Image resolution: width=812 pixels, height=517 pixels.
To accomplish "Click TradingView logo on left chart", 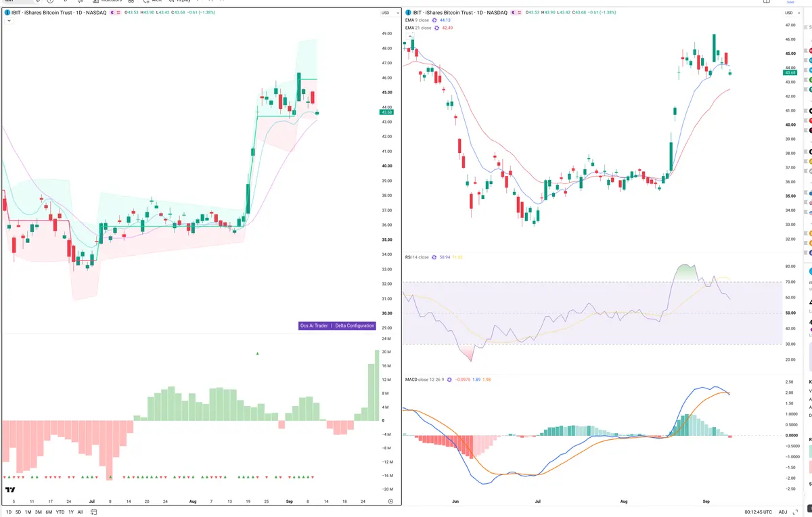I will tap(10, 490).
